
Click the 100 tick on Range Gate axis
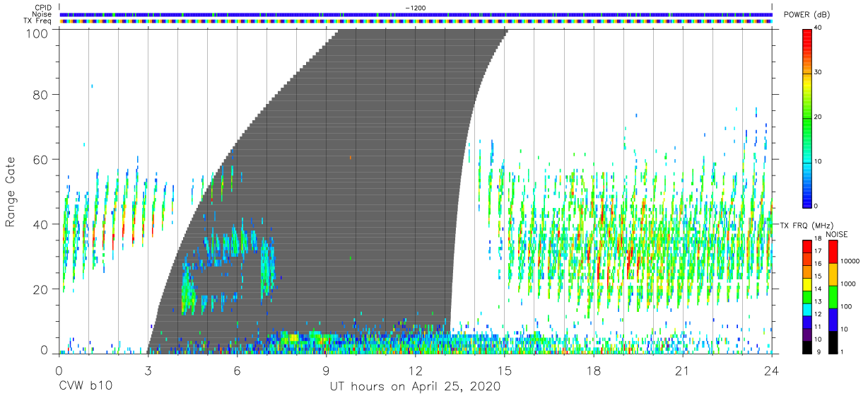pyautogui.click(x=37, y=33)
